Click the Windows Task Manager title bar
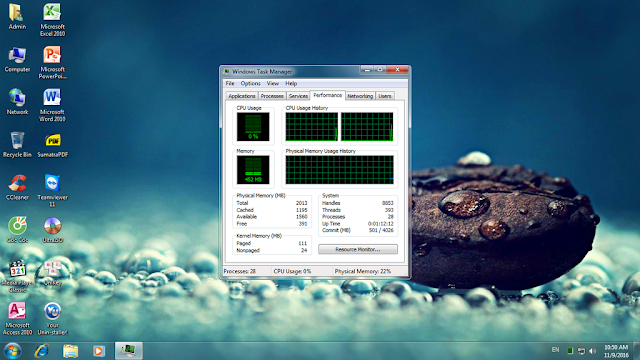The height and width of the screenshot is (360, 640). pos(291,71)
